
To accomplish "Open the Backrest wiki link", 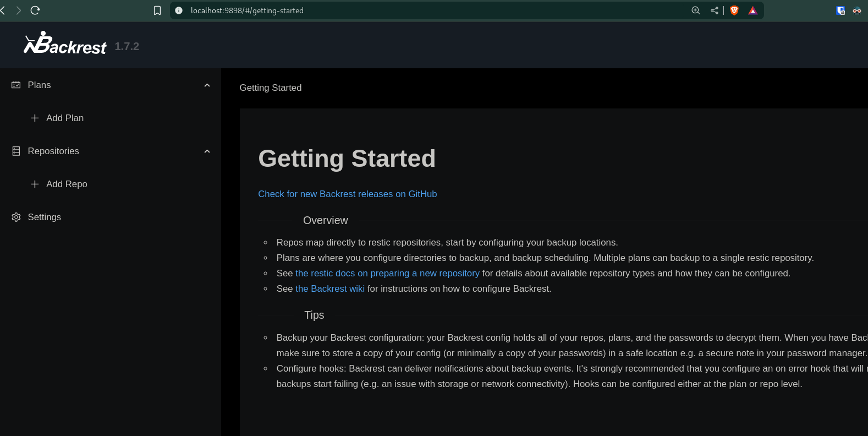I will (330, 288).
